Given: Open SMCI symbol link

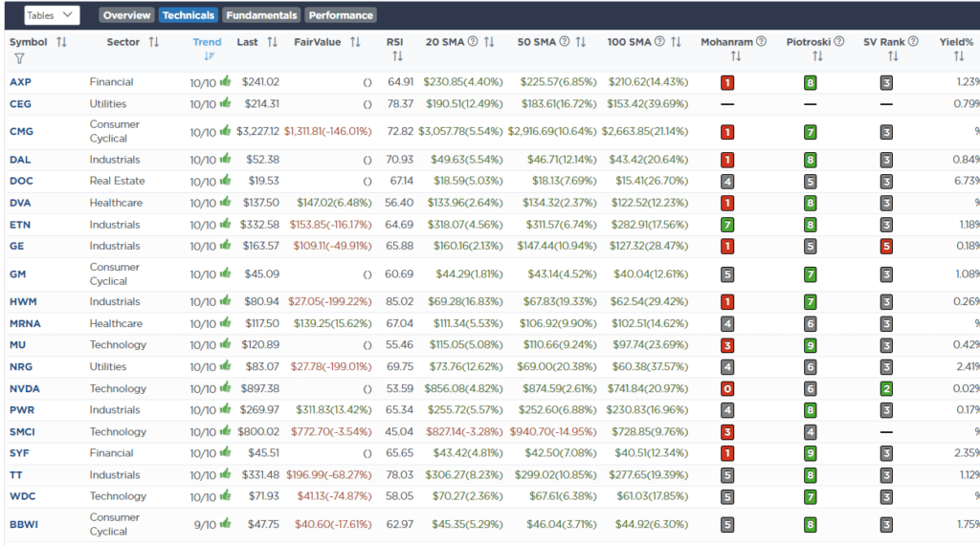Looking at the screenshot, I should (23, 431).
